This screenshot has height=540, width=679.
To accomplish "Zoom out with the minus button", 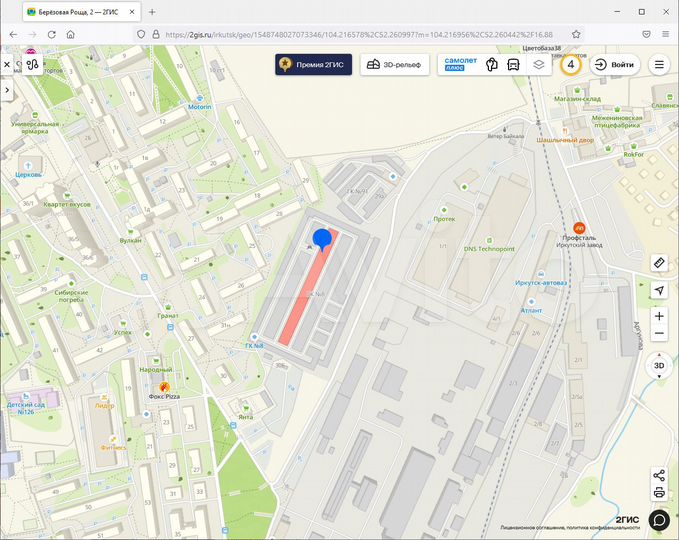I will click(659, 333).
